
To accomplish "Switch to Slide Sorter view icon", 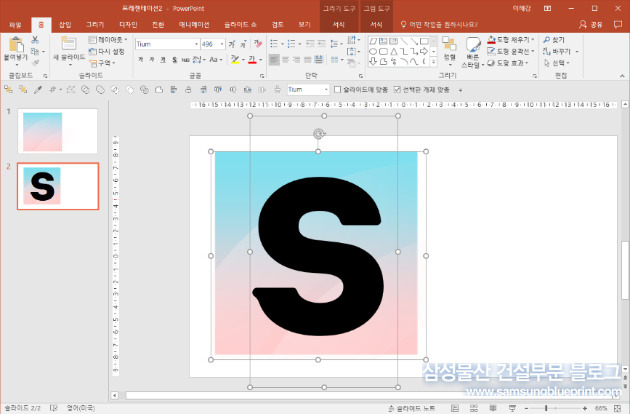I will (474, 408).
